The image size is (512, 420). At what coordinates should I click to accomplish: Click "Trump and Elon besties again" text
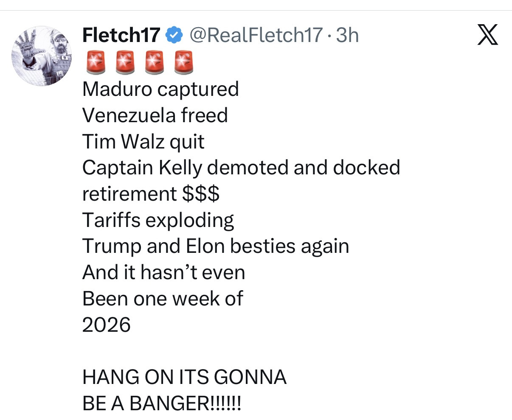216,246
